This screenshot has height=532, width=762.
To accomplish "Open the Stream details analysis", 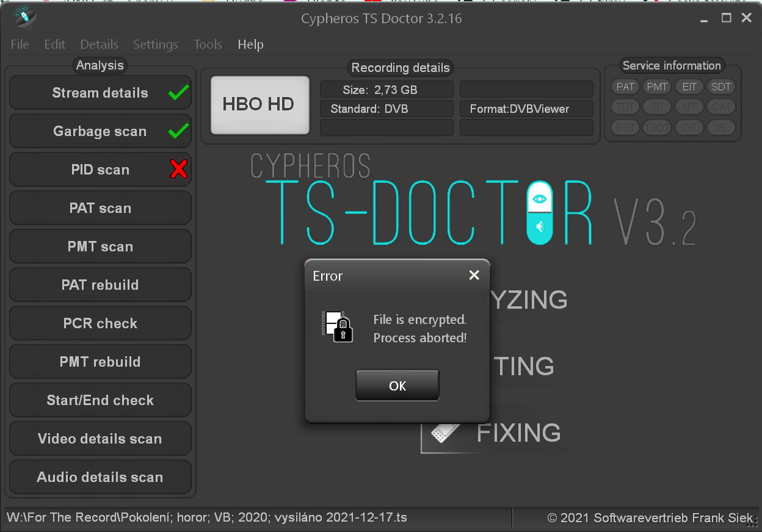I will coord(100,93).
